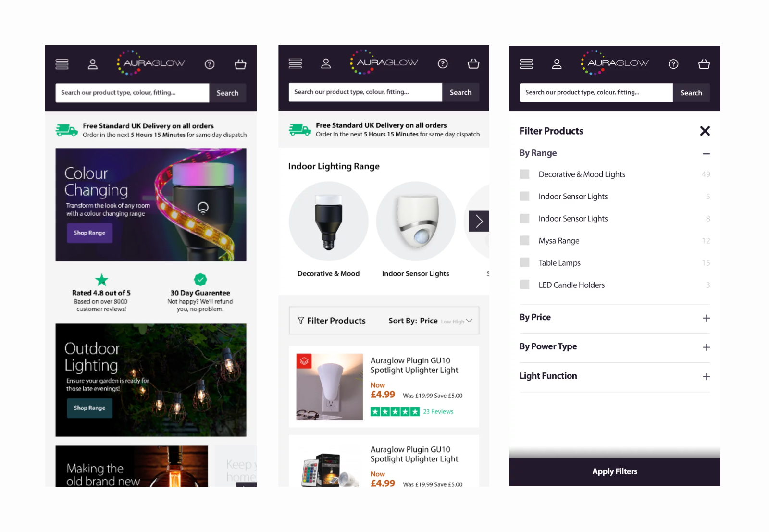Expand the Light Function section

(706, 377)
